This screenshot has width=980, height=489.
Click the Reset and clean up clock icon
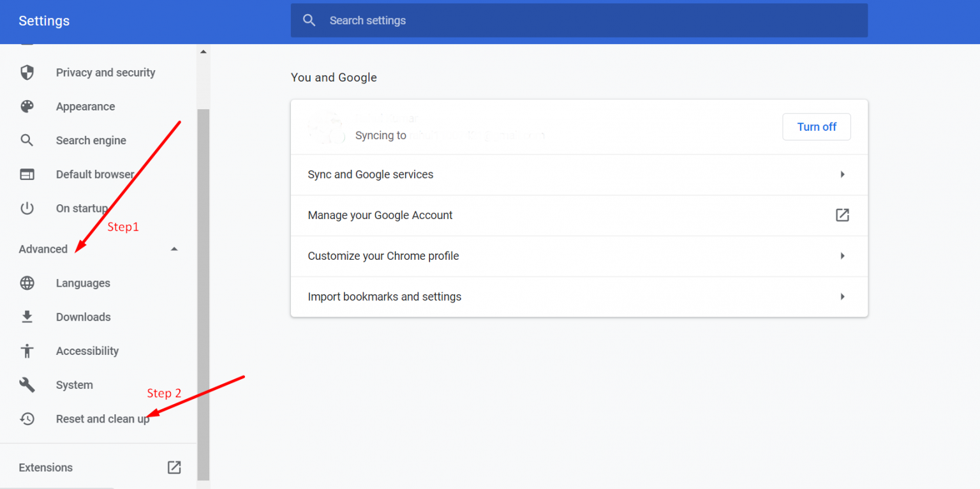(x=27, y=419)
